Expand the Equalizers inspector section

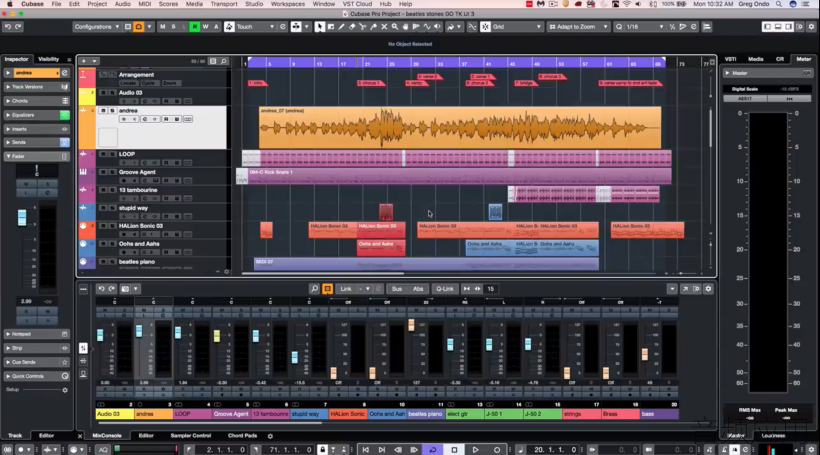37,115
